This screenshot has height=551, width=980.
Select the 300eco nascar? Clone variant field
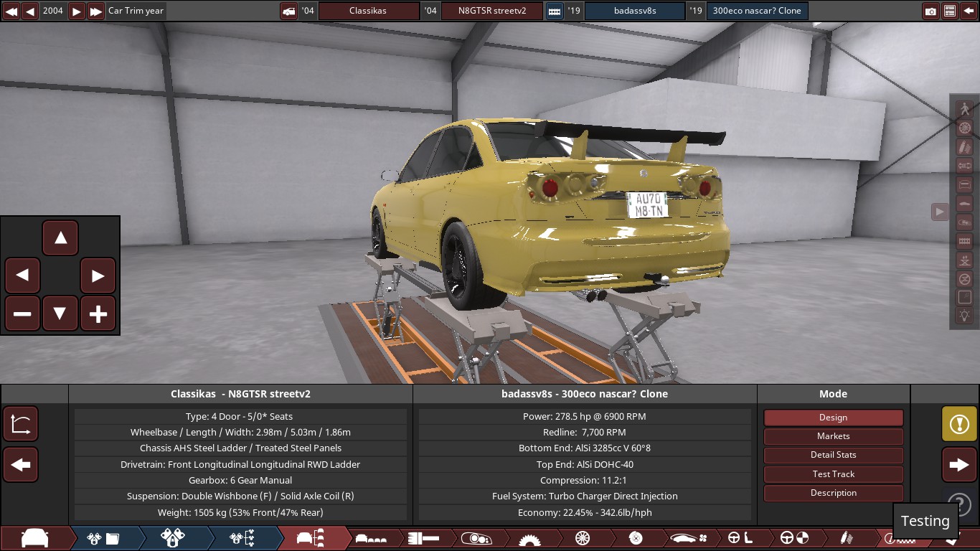pyautogui.click(x=757, y=11)
